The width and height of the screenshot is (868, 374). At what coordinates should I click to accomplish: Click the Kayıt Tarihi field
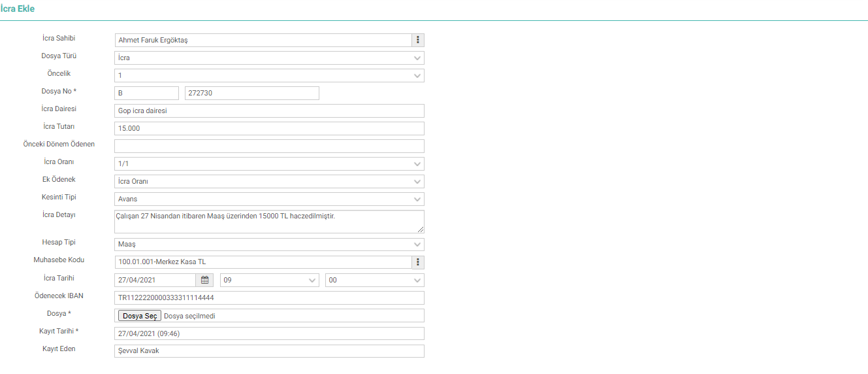(x=269, y=333)
